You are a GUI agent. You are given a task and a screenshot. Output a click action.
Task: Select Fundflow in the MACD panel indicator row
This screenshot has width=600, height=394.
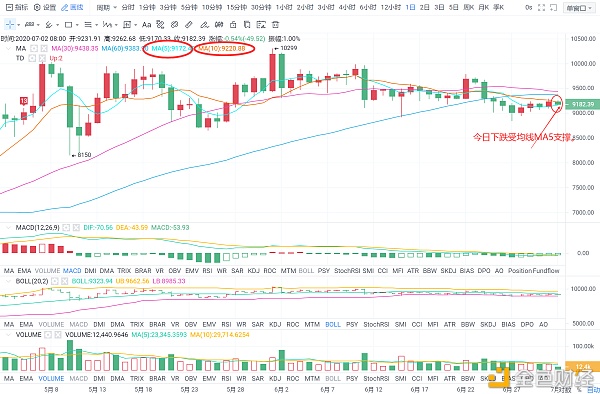click(547, 271)
